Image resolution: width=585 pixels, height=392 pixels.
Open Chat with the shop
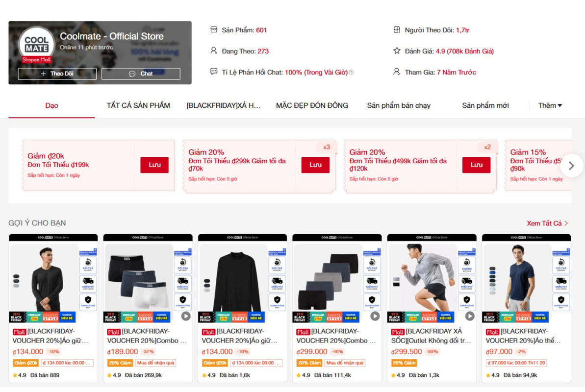pos(141,74)
